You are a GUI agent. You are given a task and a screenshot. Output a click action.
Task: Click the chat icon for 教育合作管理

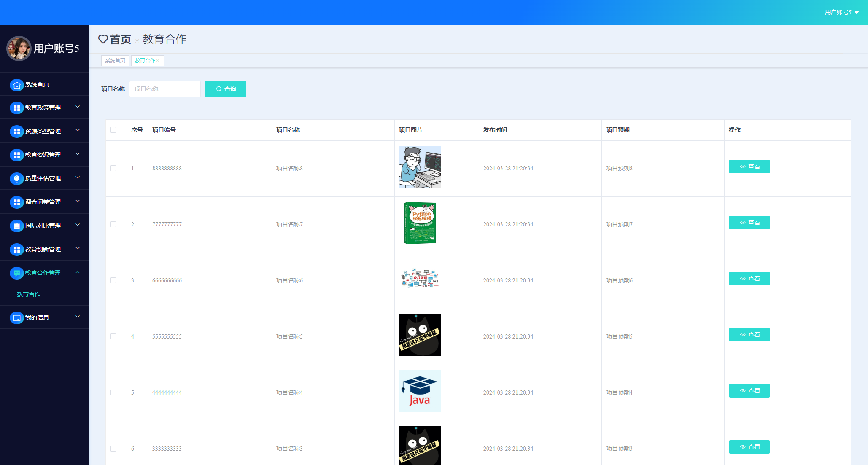pyautogui.click(x=16, y=273)
